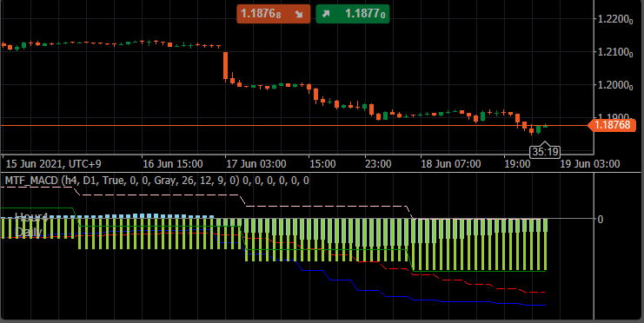The image size is (644, 323).
Task: Click the 23:00 time axis label
Action: 378,164
